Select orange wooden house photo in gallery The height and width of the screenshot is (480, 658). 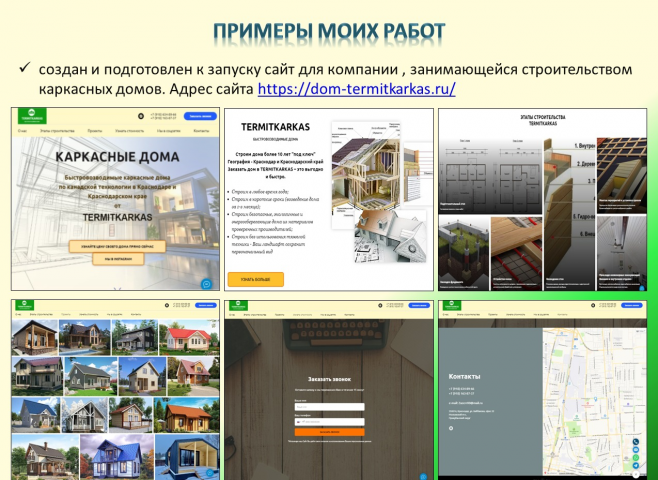click(x=187, y=415)
